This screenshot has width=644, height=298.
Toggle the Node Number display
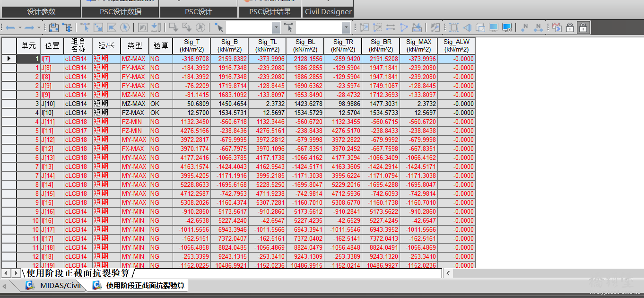[x=525, y=28]
